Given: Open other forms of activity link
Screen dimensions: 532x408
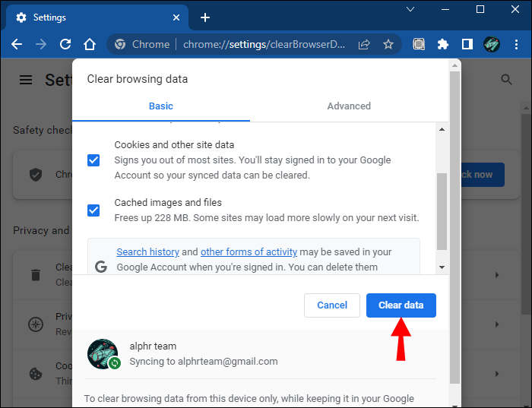Looking at the screenshot, I should pos(249,252).
